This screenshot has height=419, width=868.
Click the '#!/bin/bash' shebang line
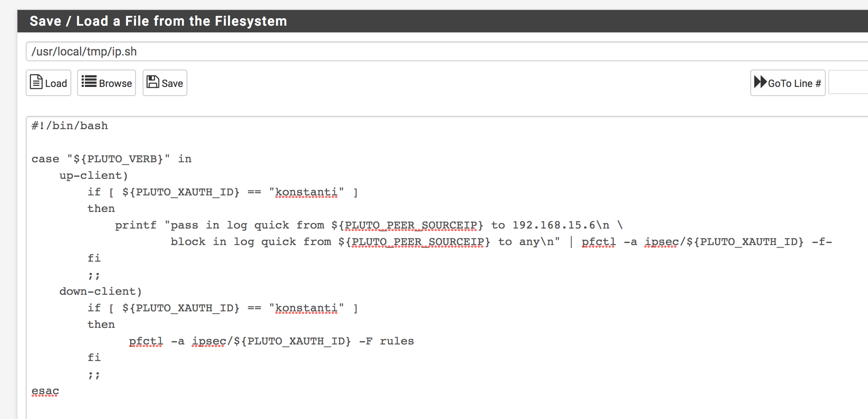pyautogui.click(x=70, y=126)
